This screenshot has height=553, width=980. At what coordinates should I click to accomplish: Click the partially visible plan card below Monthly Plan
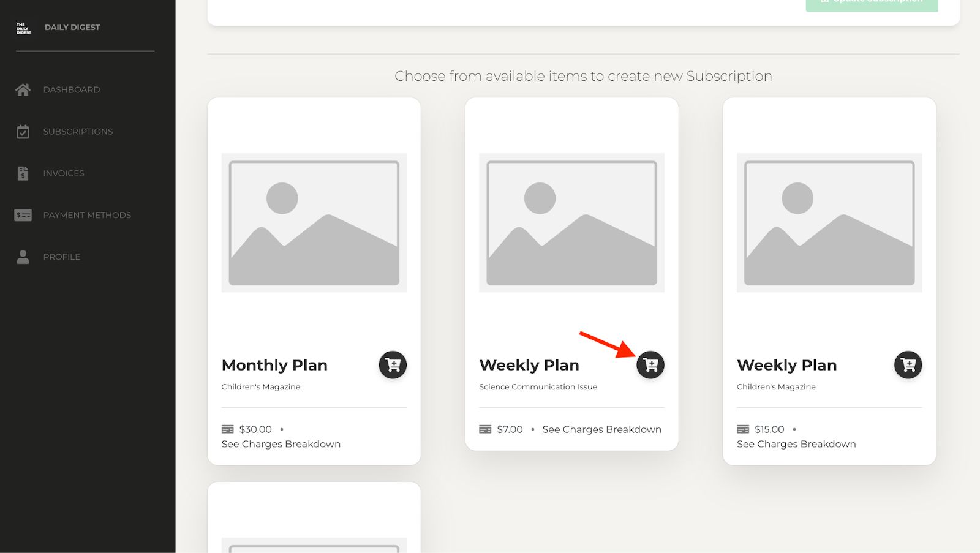tap(314, 517)
